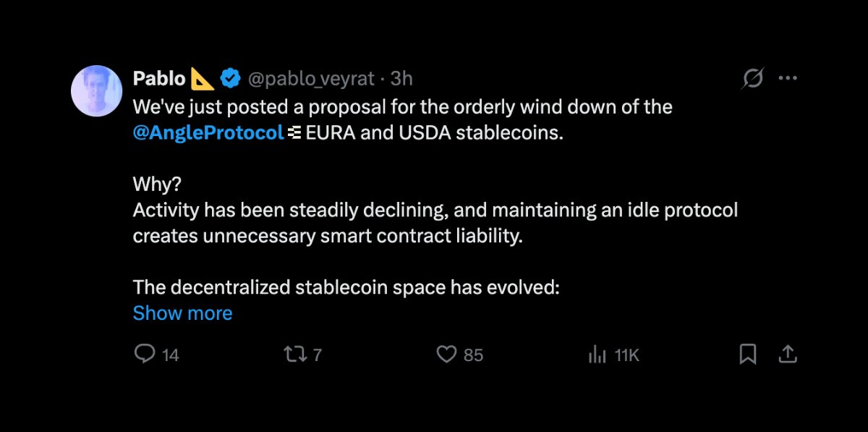Screen dimensions: 868x432
Task: Click Pablo's profile avatar picture
Action: [x=95, y=90]
